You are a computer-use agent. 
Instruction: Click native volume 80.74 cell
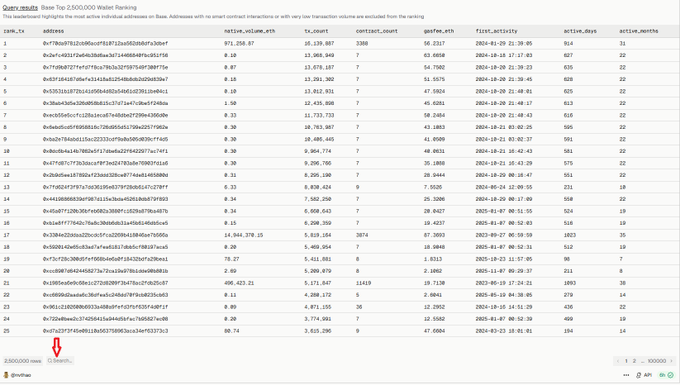click(x=232, y=331)
